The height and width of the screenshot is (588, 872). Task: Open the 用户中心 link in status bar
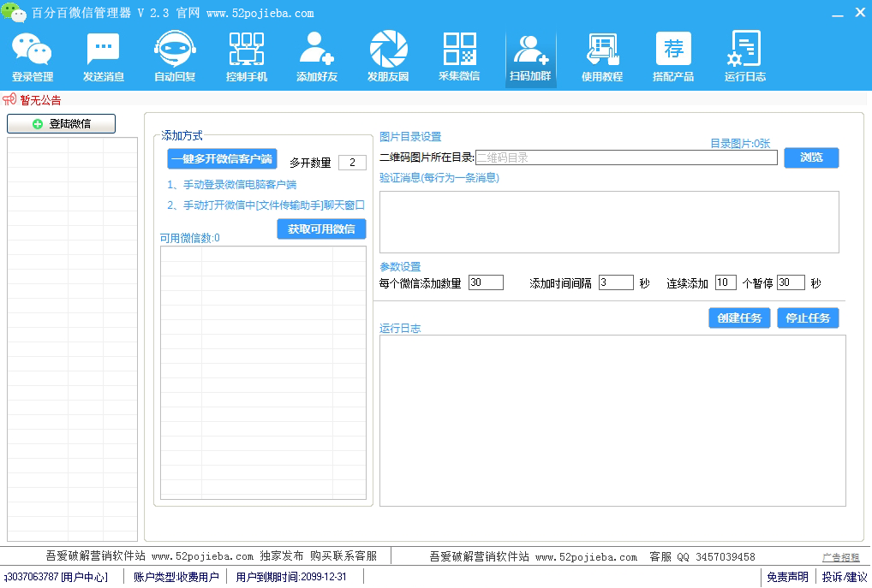(x=84, y=577)
